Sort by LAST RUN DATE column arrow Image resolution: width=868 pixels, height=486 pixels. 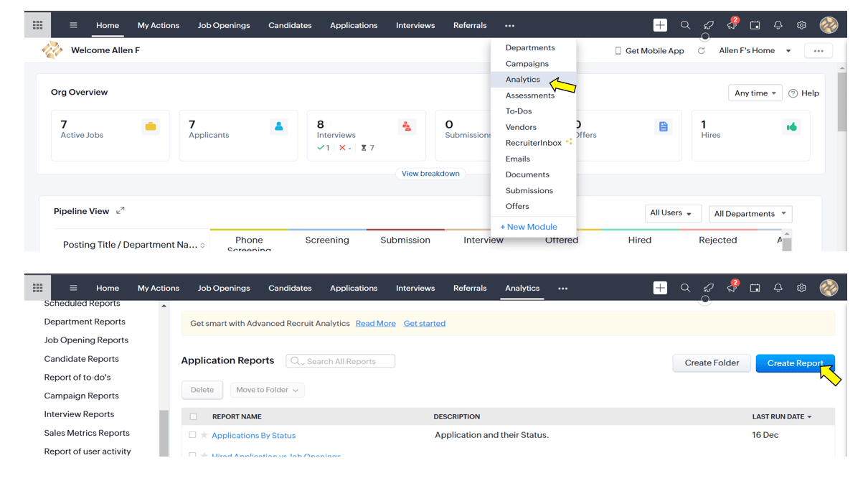810,416
